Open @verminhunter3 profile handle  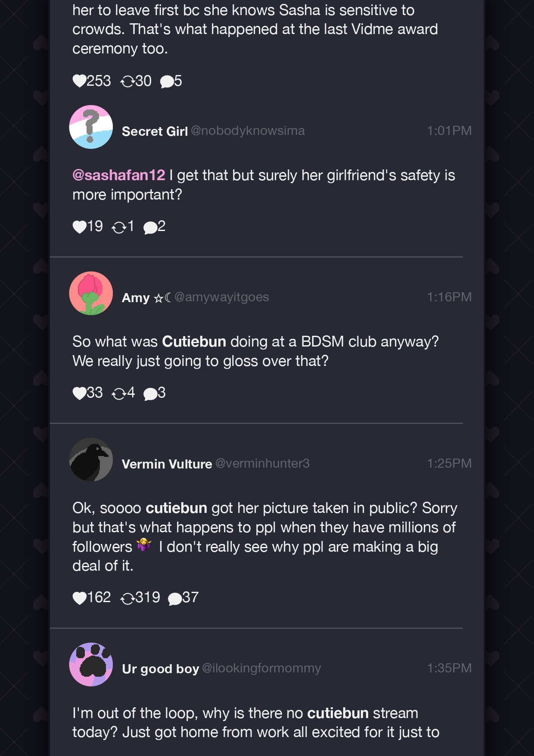[x=262, y=463]
